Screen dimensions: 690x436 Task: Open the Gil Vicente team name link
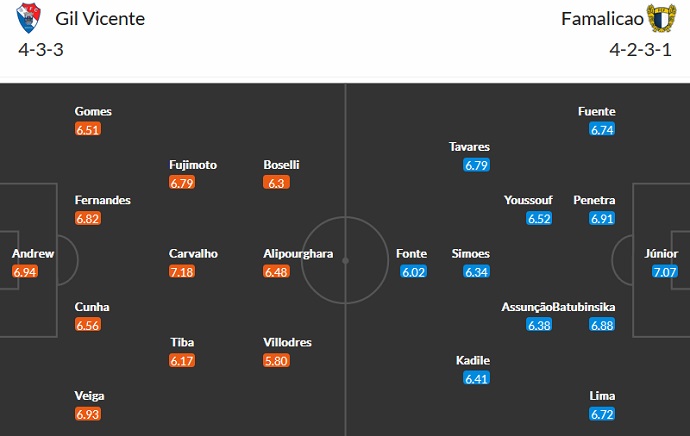click(x=100, y=19)
